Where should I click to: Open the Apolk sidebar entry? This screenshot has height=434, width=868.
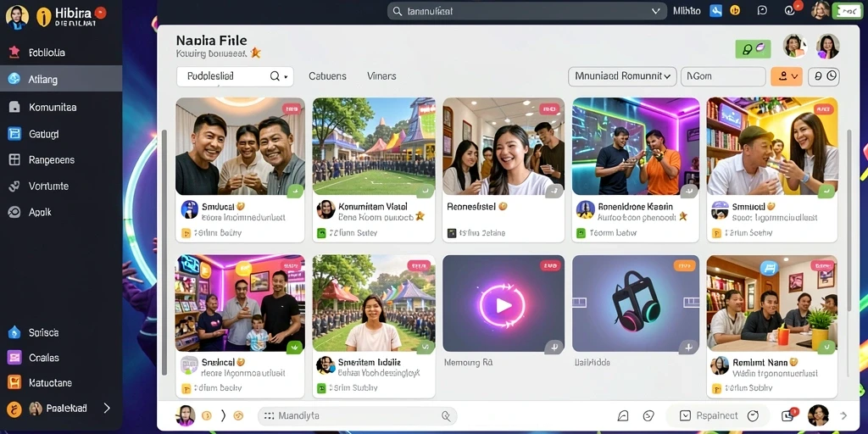(61, 212)
